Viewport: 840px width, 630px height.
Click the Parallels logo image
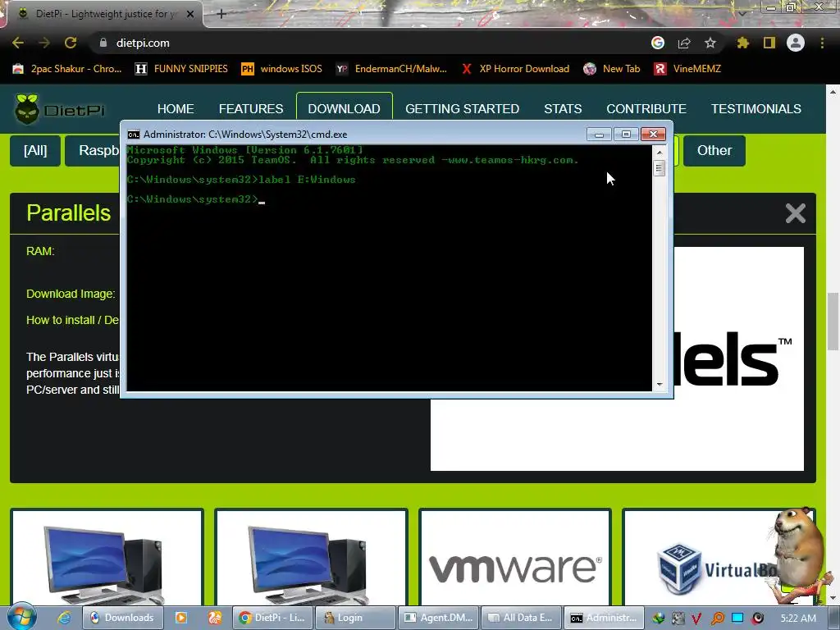point(739,359)
